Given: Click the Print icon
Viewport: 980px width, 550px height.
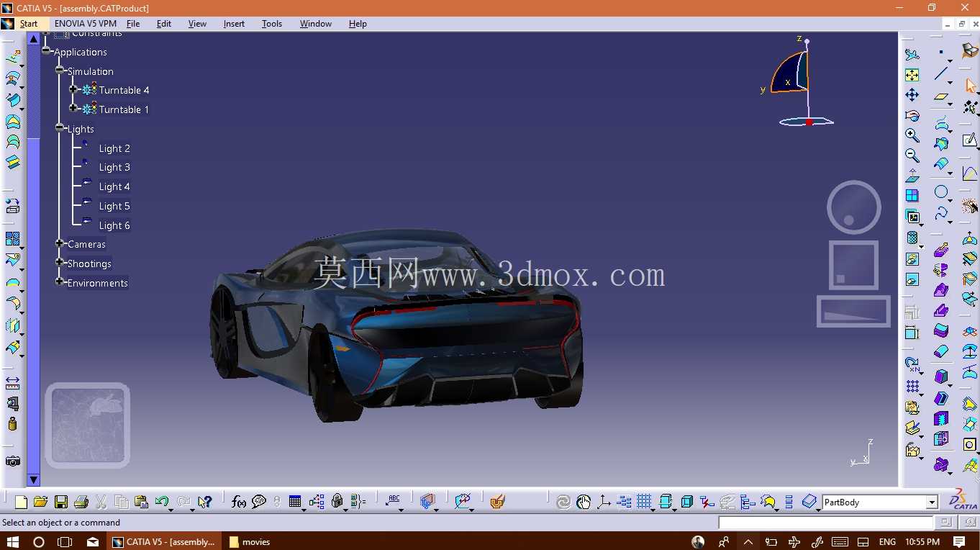Looking at the screenshot, I should click(81, 502).
